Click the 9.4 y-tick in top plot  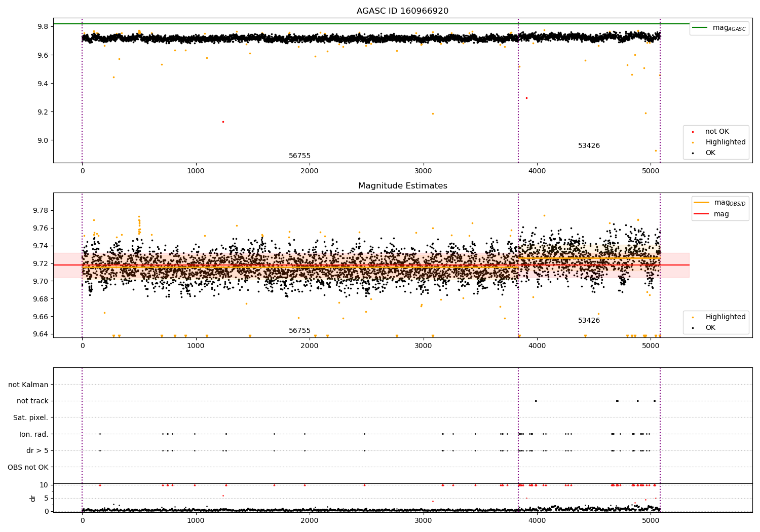click(43, 84)
